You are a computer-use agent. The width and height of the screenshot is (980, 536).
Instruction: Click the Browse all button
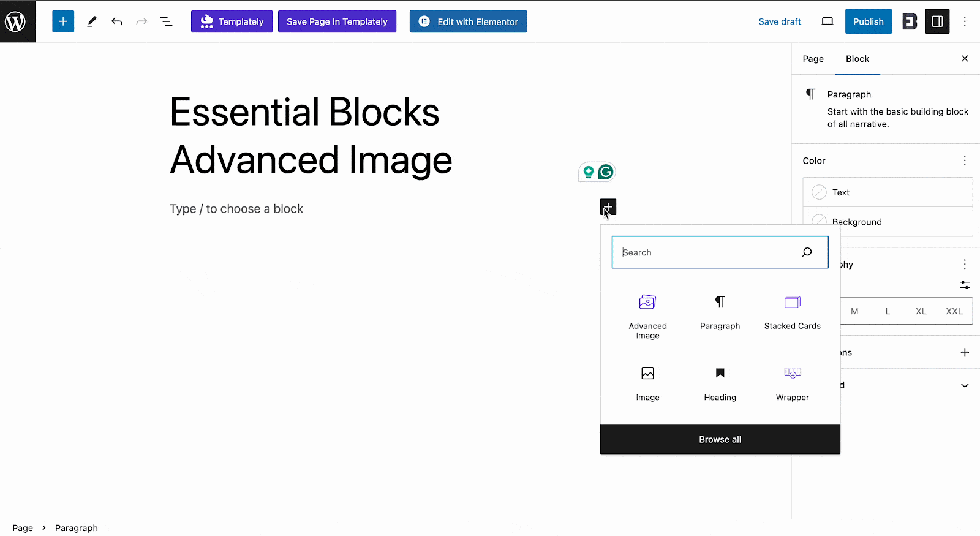tap(720, 439)
